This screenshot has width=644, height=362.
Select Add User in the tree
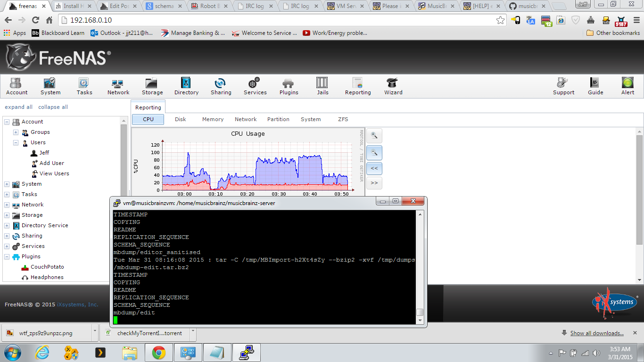coord(51,163)
